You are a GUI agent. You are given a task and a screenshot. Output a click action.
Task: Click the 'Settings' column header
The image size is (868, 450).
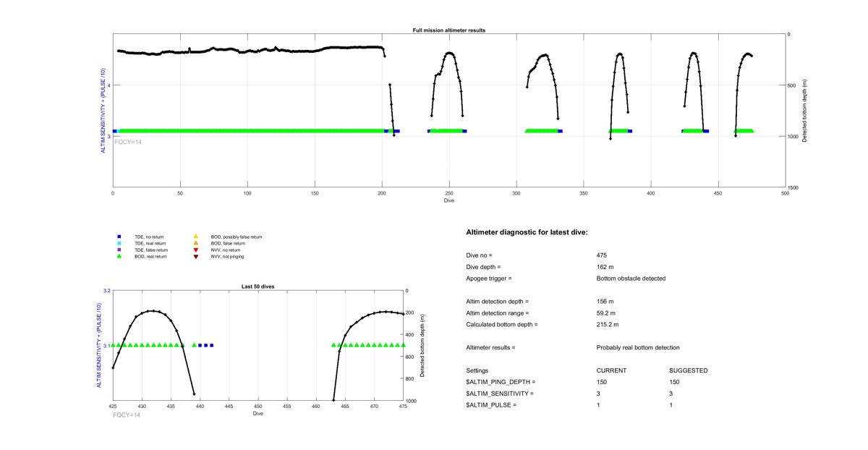click(477, 371)
